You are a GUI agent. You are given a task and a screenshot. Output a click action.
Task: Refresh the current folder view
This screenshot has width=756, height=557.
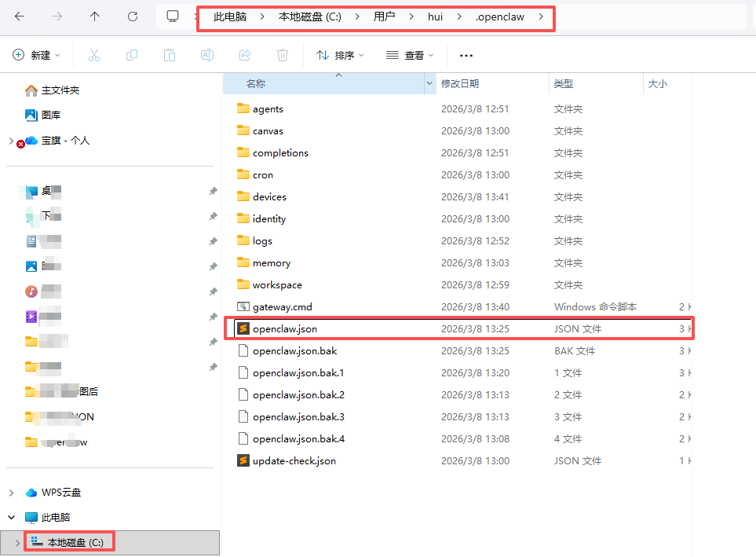point(133,16)
